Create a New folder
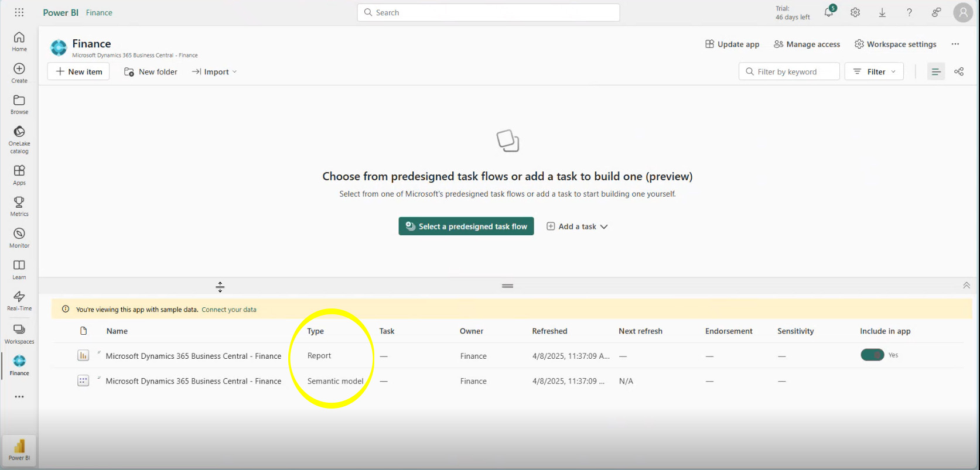The height and width of the screenshot is (470, 980). point(151,71)
